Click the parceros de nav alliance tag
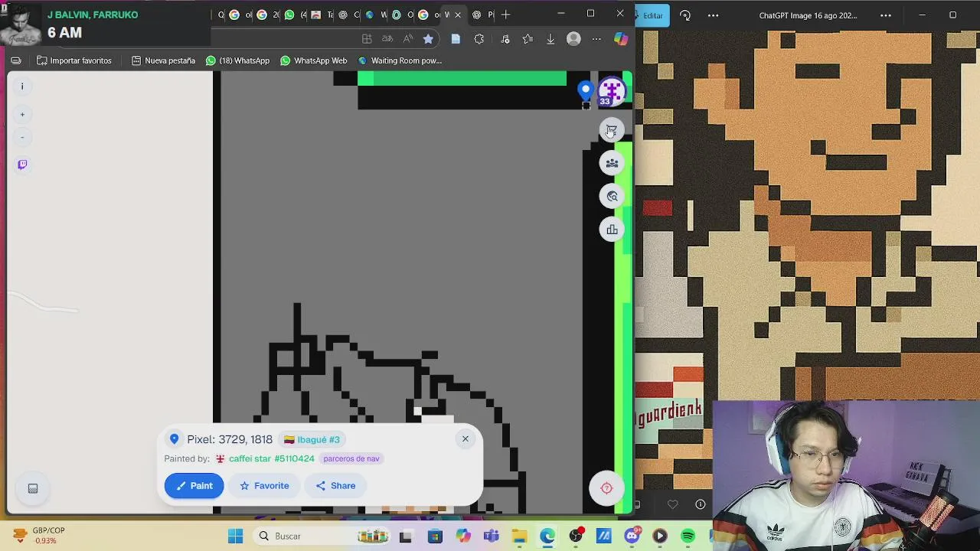 click(x=351, y=459)
